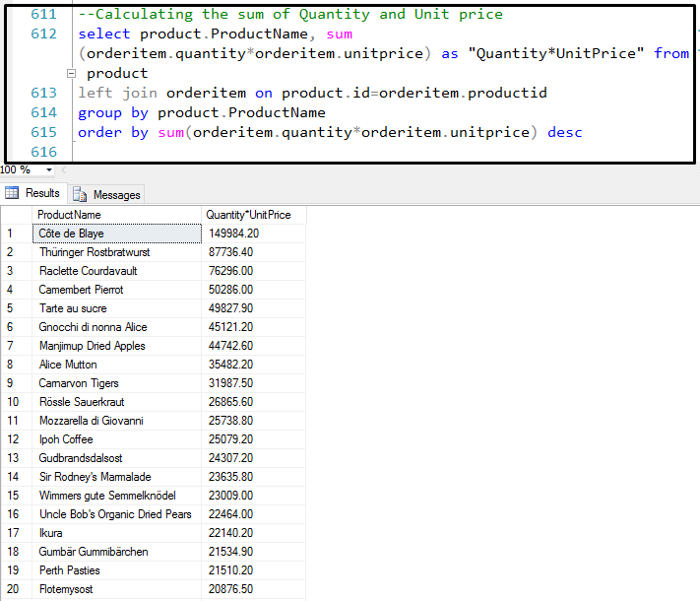Click the order by line 615
This screenshot has width=700, height=601.
[331, 132]
